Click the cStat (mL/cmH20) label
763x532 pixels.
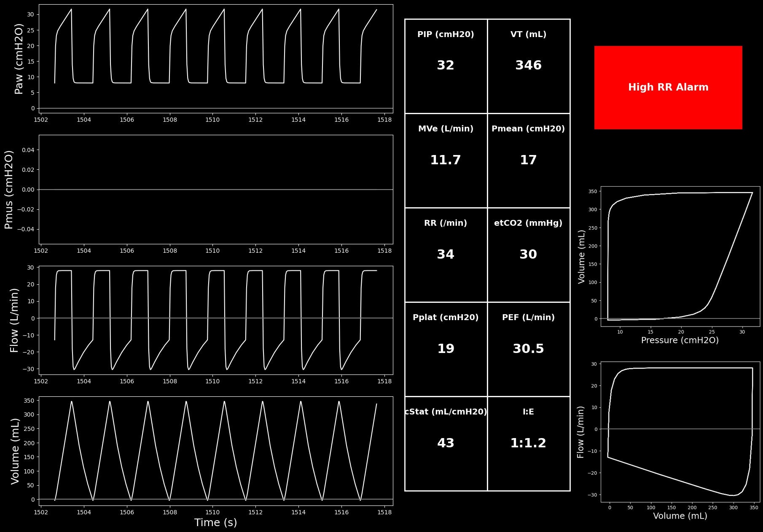pyautogui.click(x=446, y=412)
